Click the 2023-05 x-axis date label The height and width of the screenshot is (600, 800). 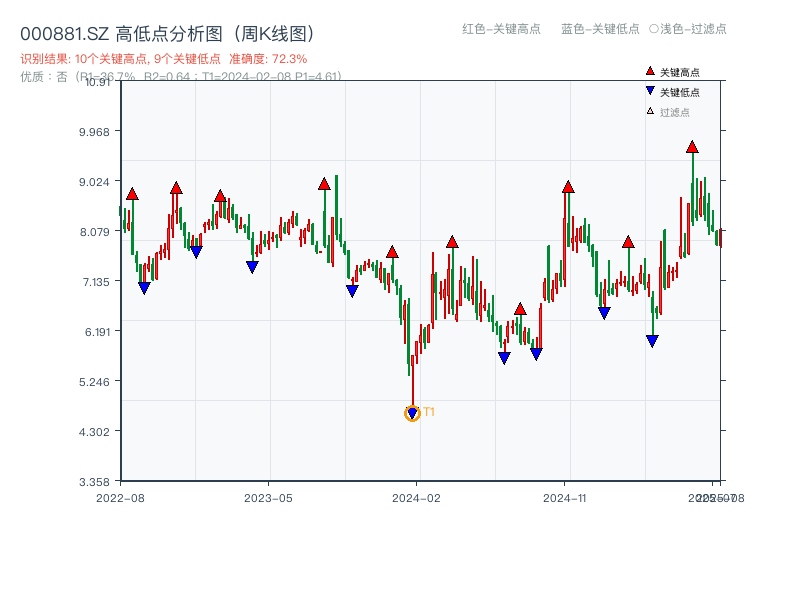pos(268,498)
